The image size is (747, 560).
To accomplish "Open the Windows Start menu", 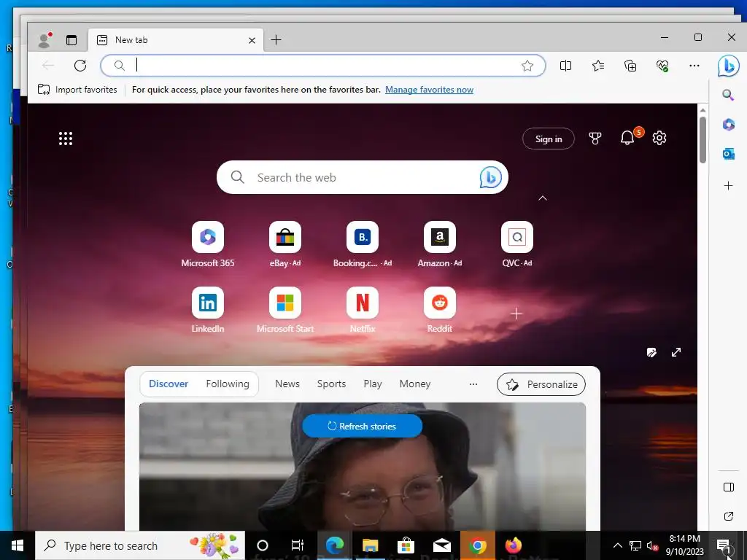I will (18, 545).
